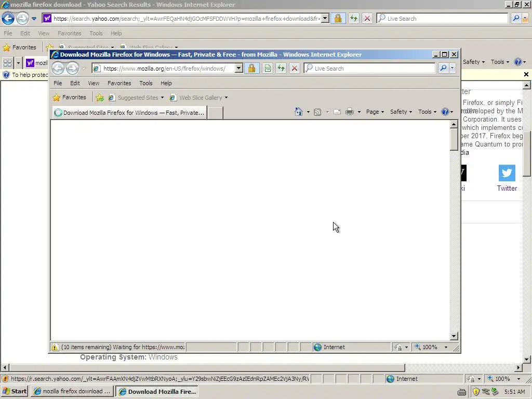Click Compatibility View icon in front address bar
Viewport: 532px width, 399px height.
click(x=268, y=68)
